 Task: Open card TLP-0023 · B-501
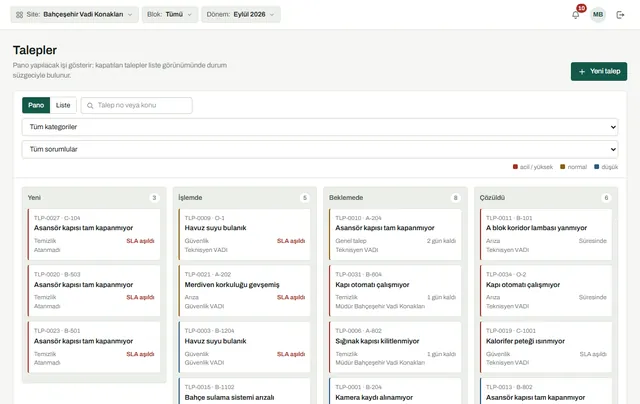94,347
